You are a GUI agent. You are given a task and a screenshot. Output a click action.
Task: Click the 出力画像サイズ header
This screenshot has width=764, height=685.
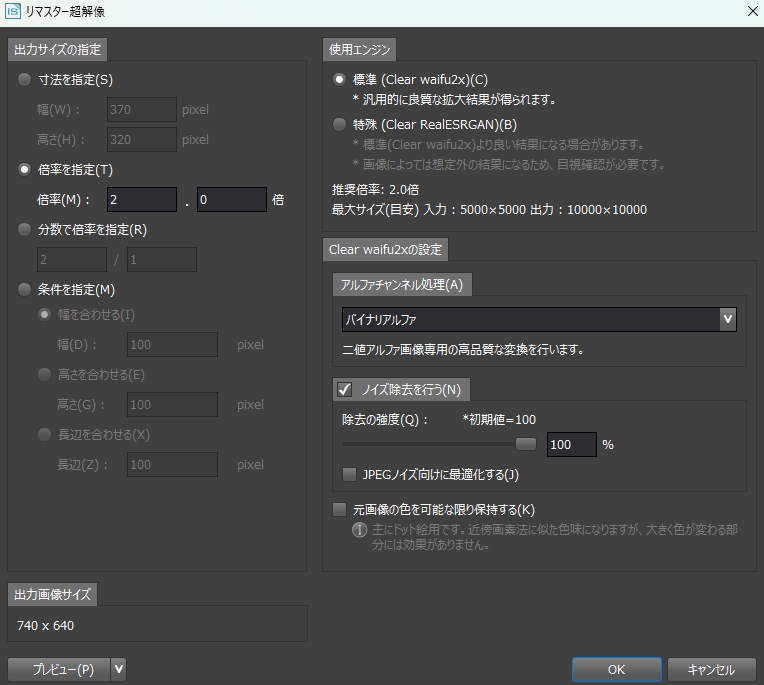pos(53,594)
